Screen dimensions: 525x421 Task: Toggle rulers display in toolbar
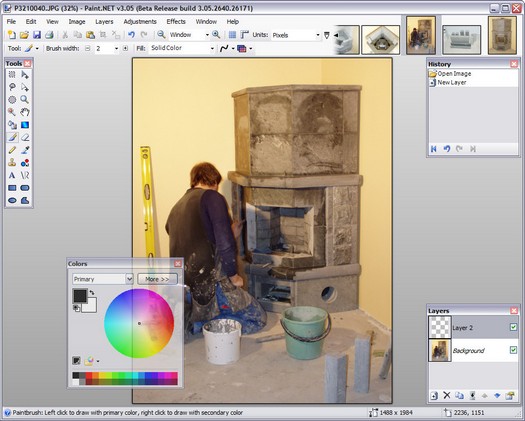tap(244, 34)
